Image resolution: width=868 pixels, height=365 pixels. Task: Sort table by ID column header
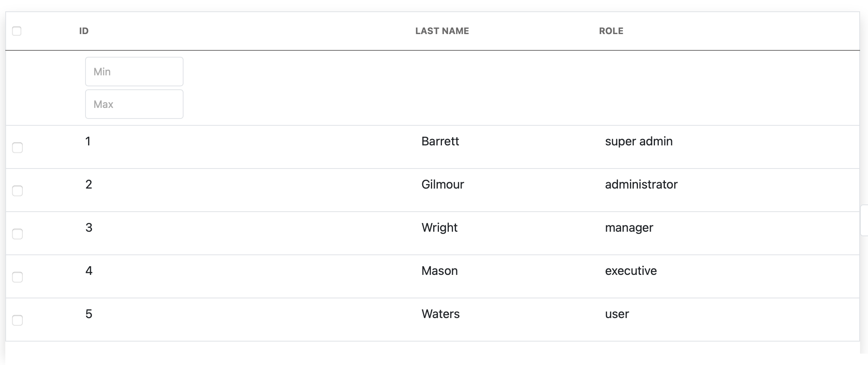click(84, 31)
